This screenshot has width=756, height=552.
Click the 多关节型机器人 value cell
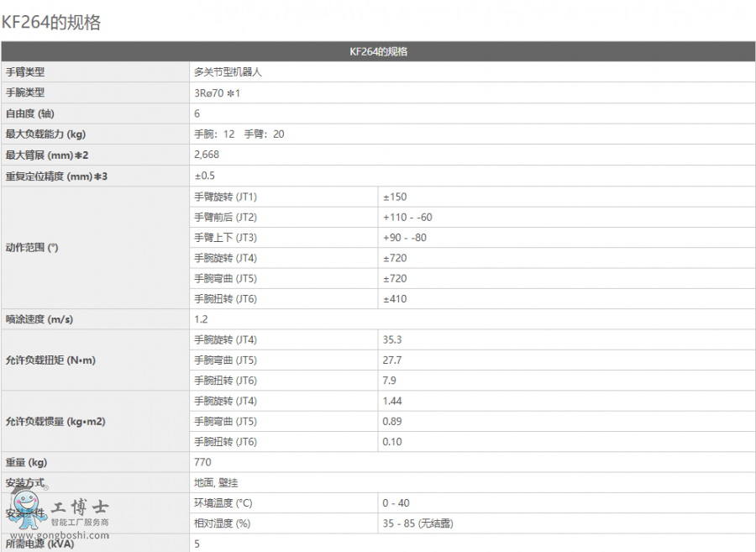[x=228, y=72]
